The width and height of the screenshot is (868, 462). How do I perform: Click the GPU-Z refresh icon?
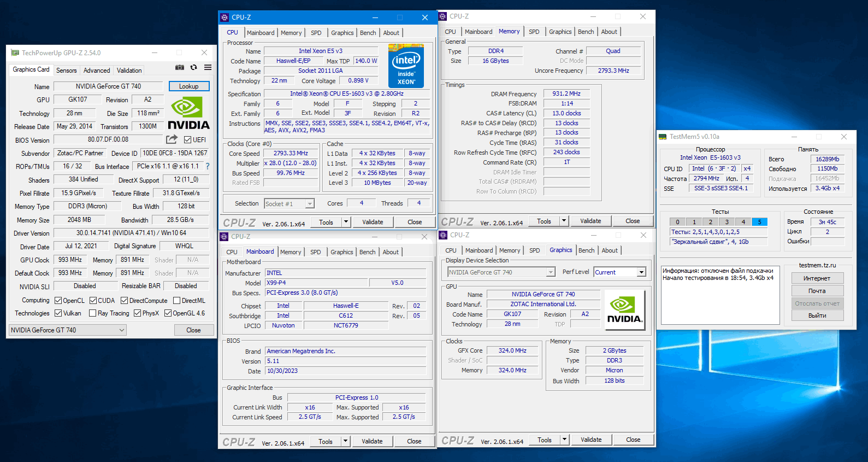(193, 67)
